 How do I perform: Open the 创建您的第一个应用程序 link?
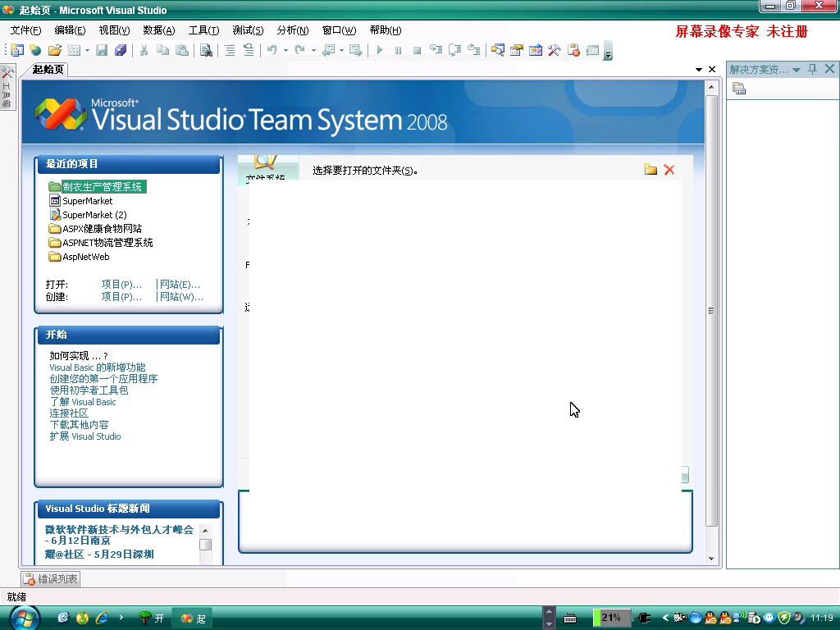click(x=103, y=379)
